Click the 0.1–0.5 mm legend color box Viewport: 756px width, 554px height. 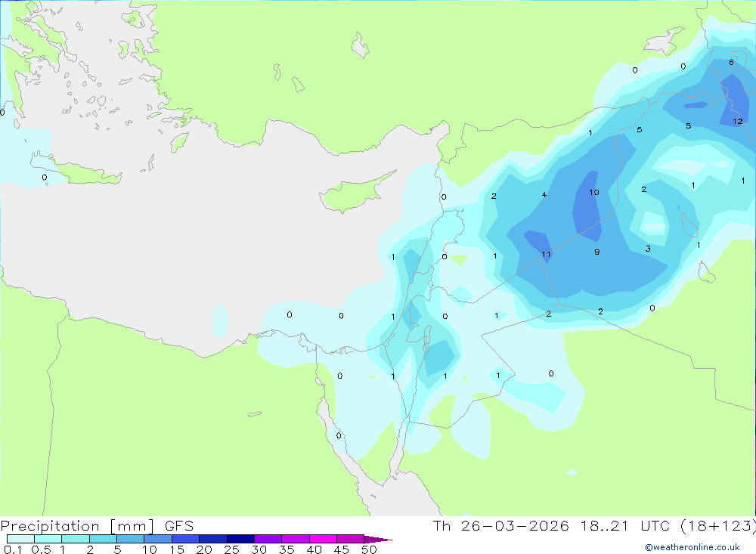click(20, 539)
